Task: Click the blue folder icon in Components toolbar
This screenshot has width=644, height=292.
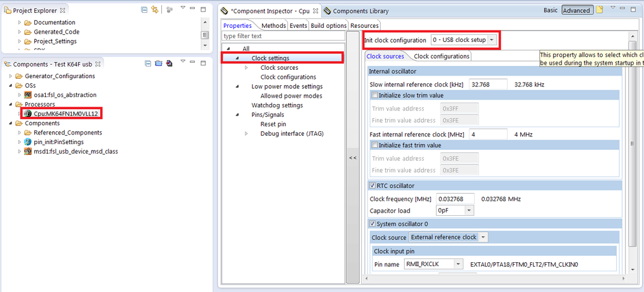Action: [x=159, y=64]
